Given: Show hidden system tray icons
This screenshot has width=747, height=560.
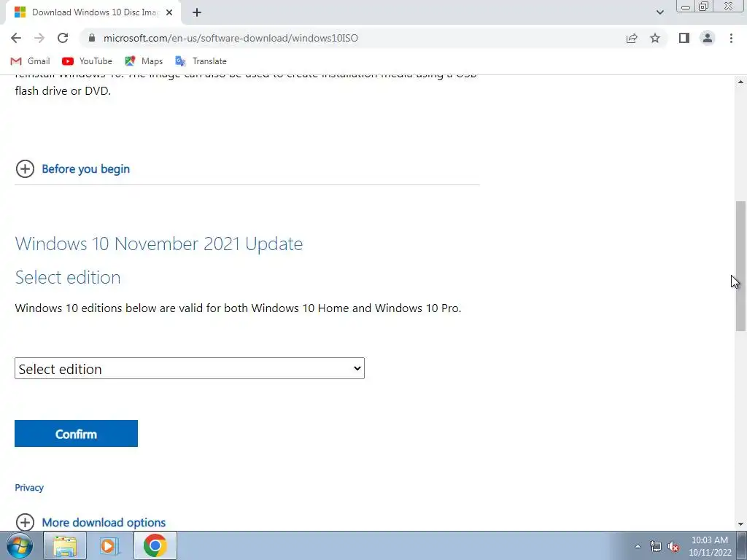Looking at the screenshot, I should [x=638, y=546].
